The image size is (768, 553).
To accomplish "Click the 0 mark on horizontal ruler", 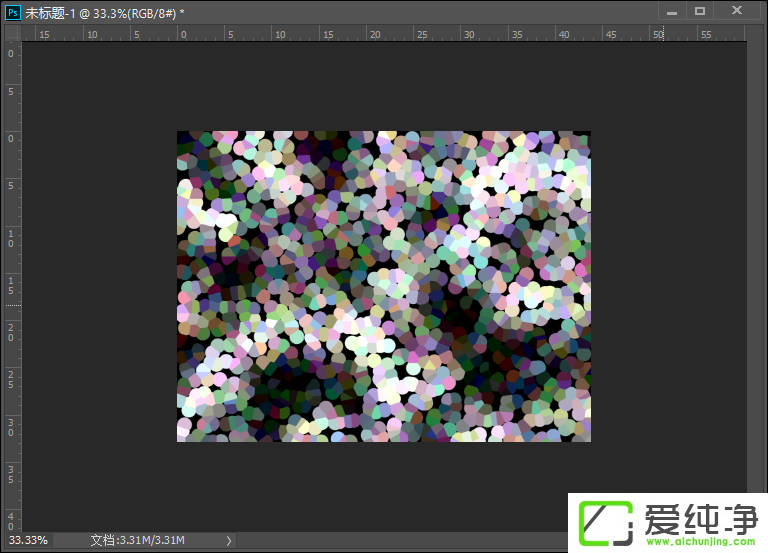I will (x=184, y=34).
